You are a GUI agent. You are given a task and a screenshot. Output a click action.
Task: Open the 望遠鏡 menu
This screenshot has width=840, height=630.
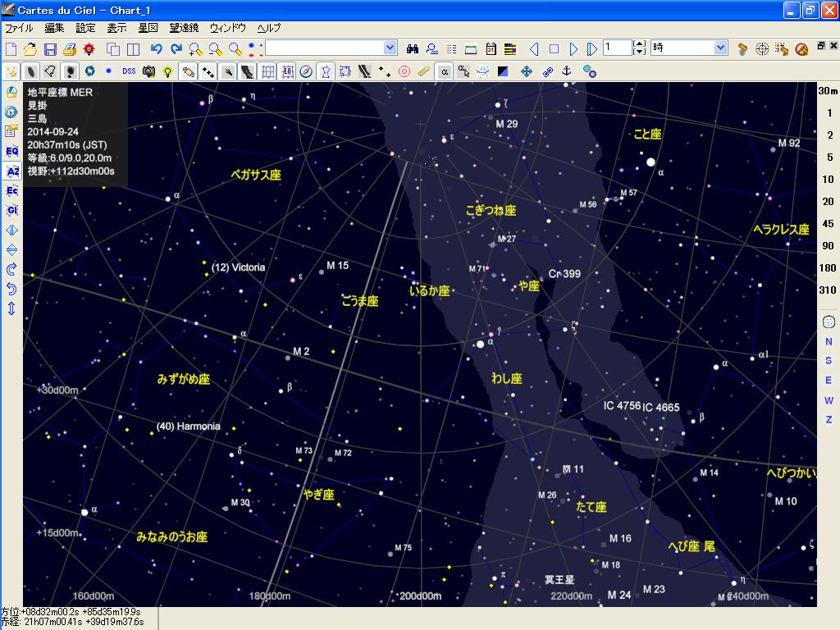click(184, 28)
